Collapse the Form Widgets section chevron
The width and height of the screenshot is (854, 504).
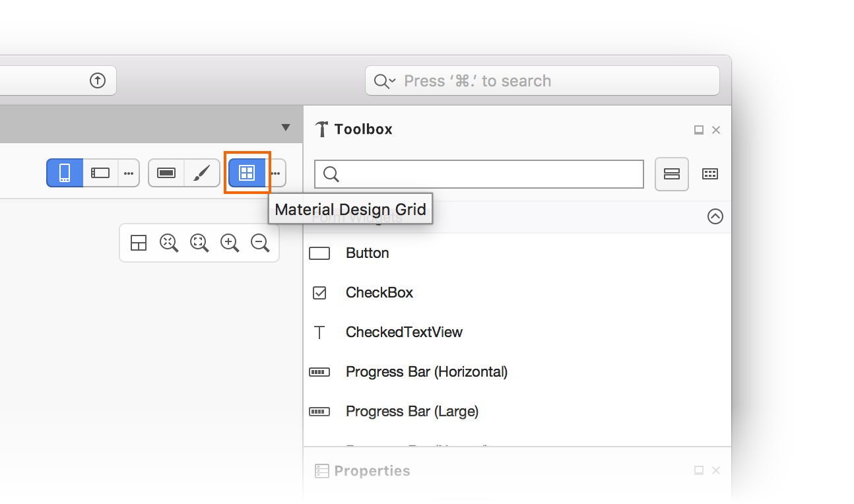point(715,216)
